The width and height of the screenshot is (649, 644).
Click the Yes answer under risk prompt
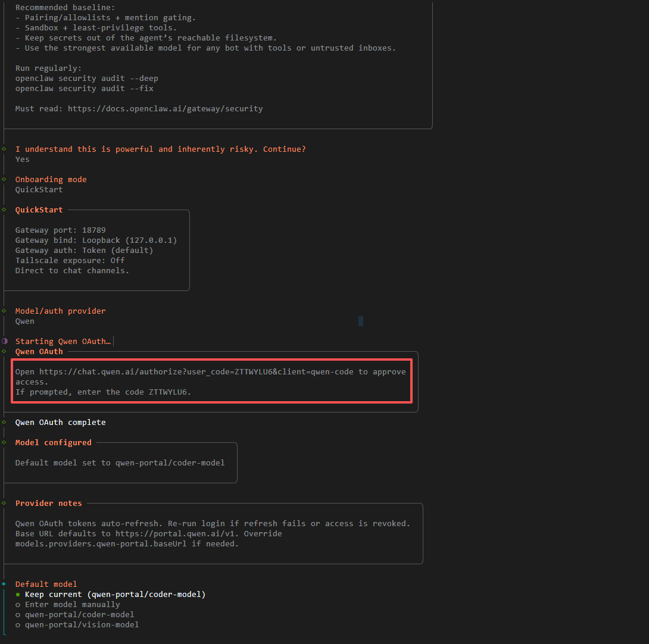(x=23, y=160)
